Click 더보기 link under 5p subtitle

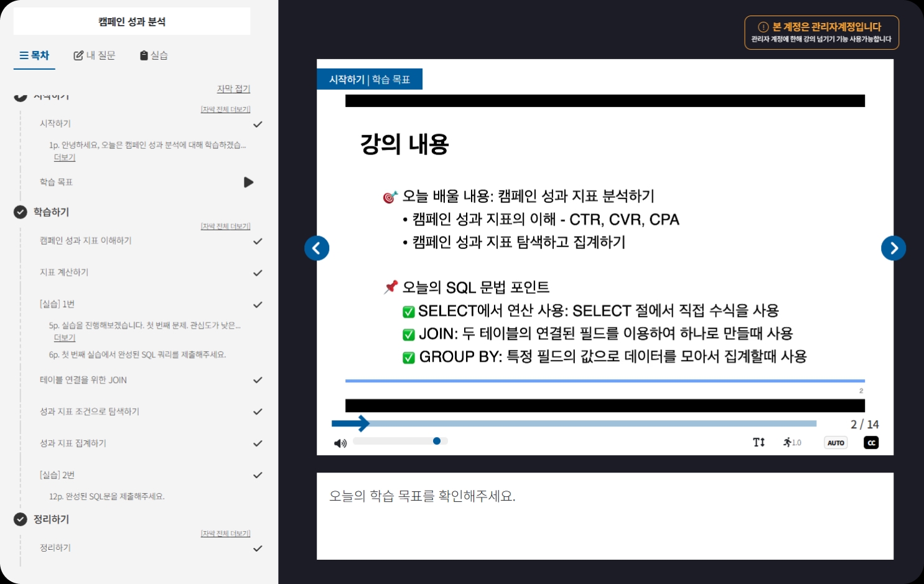65,337
